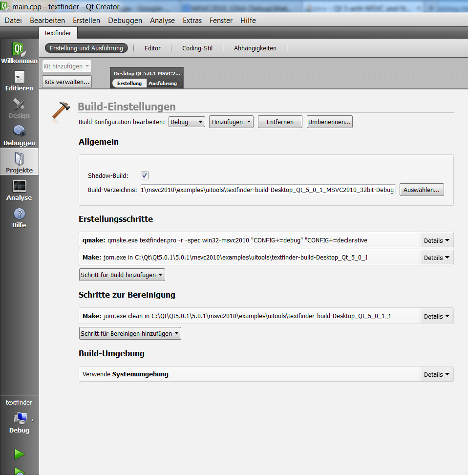Click the Auswählen button
Image resolution: width=468 pixels, height=476 pixels.
point(422,190)
